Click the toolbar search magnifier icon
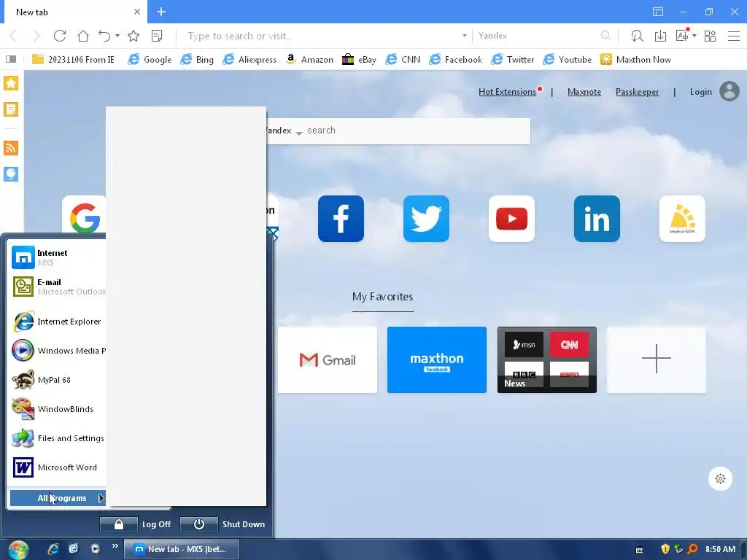This screenshot has width=747, height=560. pyautogui.click(x=605, y=36)
